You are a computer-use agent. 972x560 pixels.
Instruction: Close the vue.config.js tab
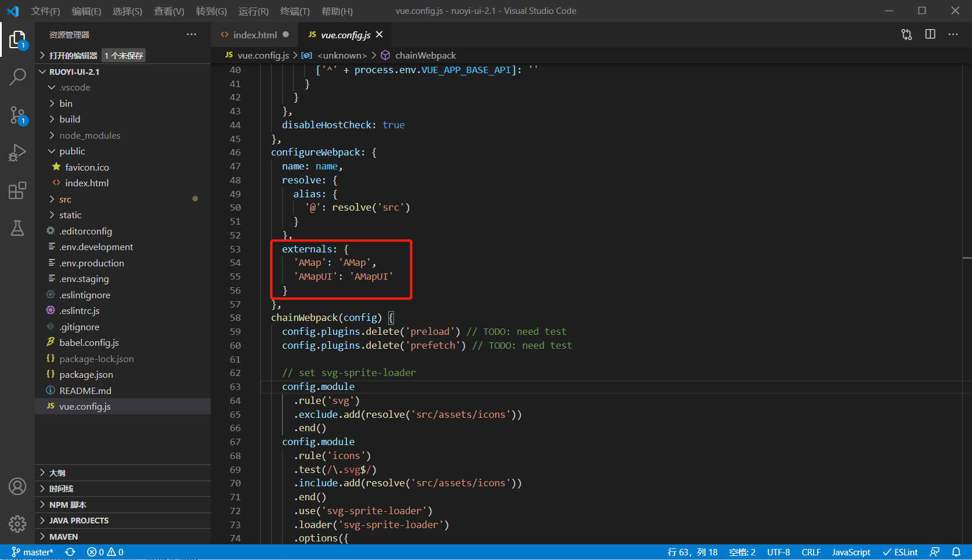point(380,35)
